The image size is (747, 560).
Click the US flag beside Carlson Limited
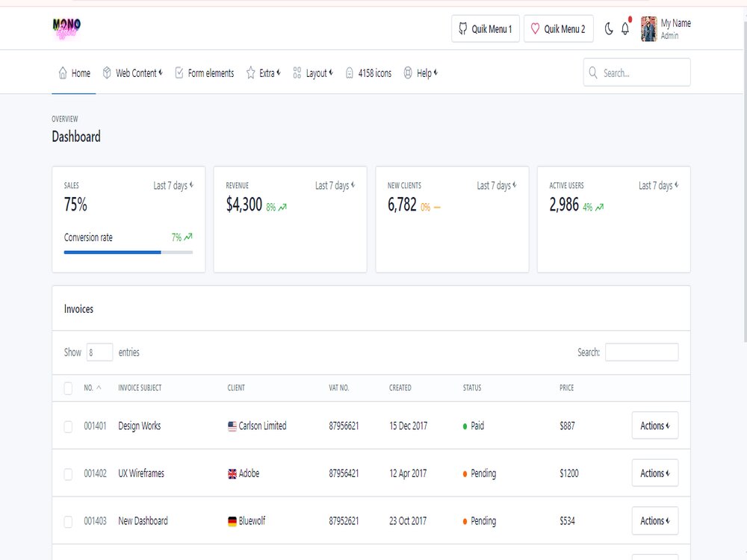[x=232, y=426]
